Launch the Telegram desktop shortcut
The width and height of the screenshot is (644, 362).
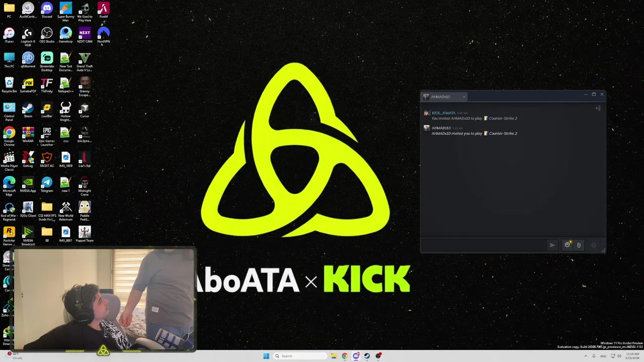47,184
